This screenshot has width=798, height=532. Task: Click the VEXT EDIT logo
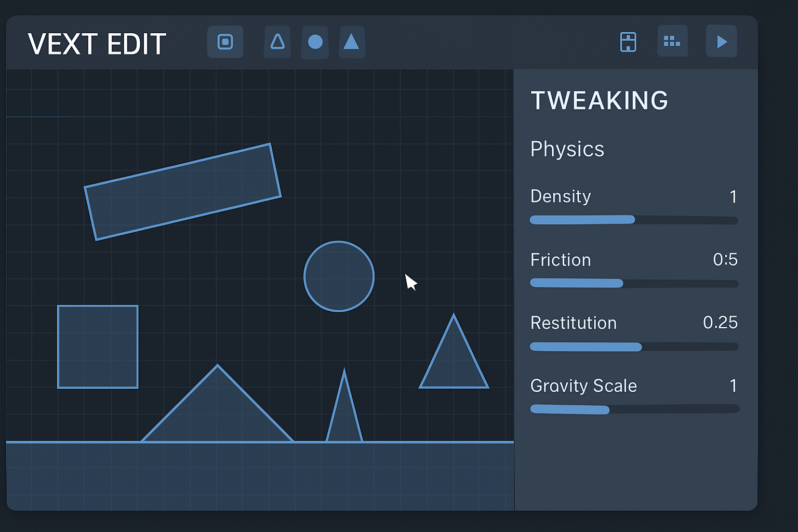(x=97, y=44)
